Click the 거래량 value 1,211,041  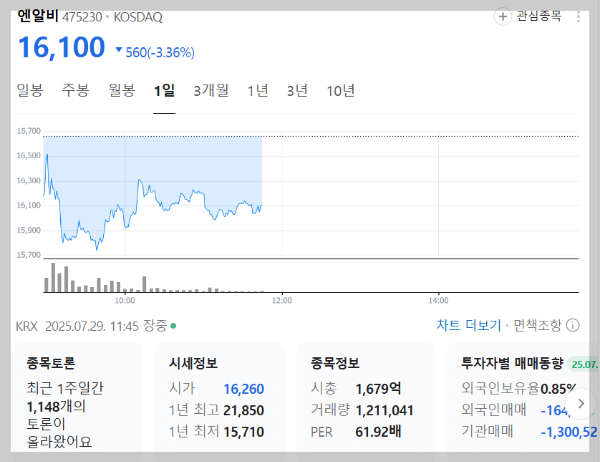tap(385, 411)
